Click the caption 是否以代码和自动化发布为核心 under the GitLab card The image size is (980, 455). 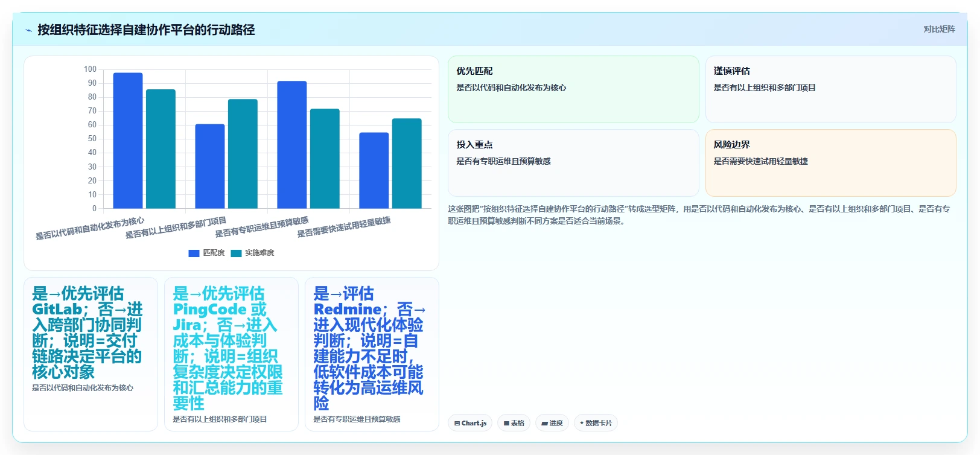(83, 388)
